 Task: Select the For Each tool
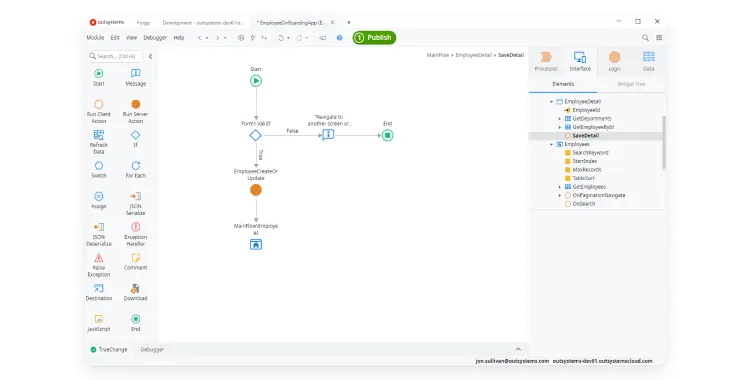(x=135, y=169)
